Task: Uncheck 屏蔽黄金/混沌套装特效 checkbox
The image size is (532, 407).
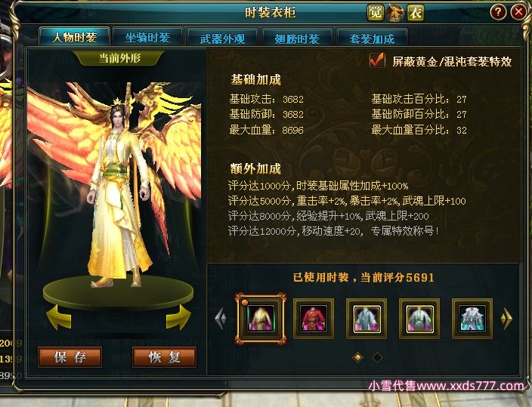Action: (377, 60)
